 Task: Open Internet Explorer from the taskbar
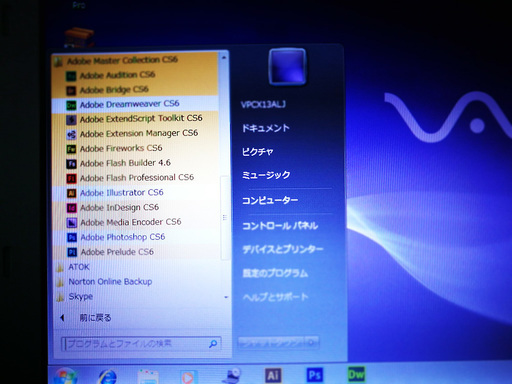(107, 377)
